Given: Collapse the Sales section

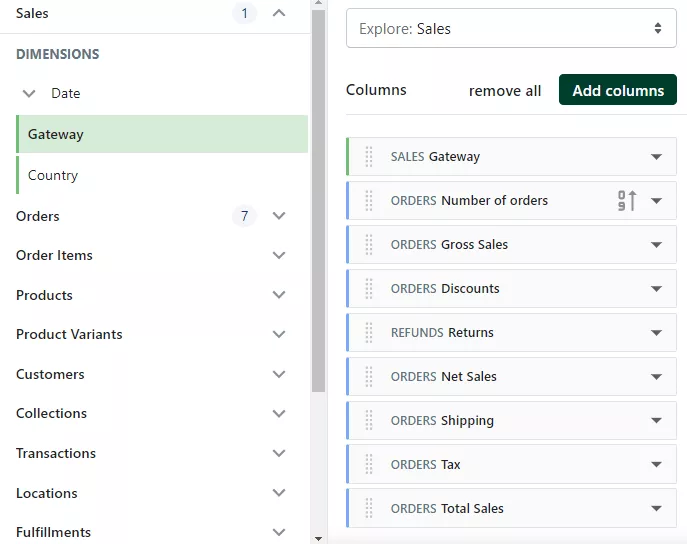Looking at the screenshot, I should point(279,14).
